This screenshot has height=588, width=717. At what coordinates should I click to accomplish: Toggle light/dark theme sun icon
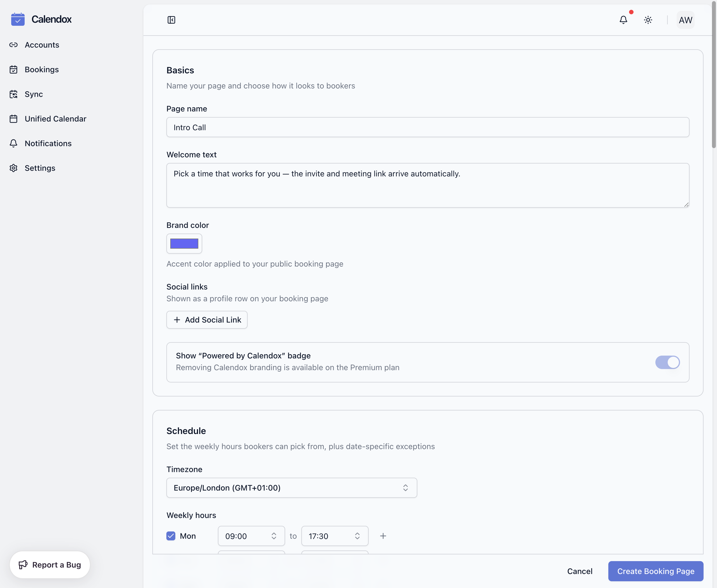tap(648, 20)
